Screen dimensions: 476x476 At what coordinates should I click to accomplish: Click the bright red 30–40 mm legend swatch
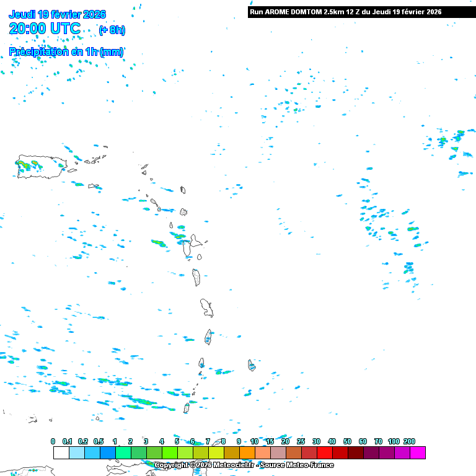pyautogui.click(x=324, y=452)
